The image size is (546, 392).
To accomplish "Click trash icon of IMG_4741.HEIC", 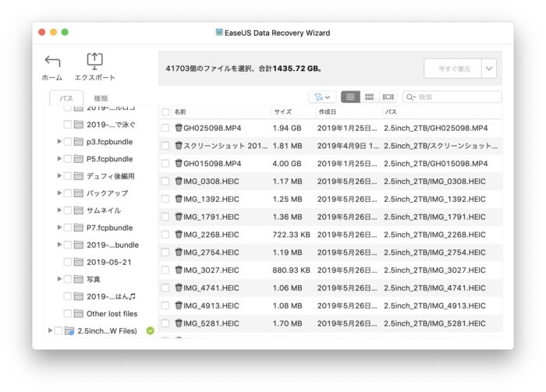I will point(179,288).
